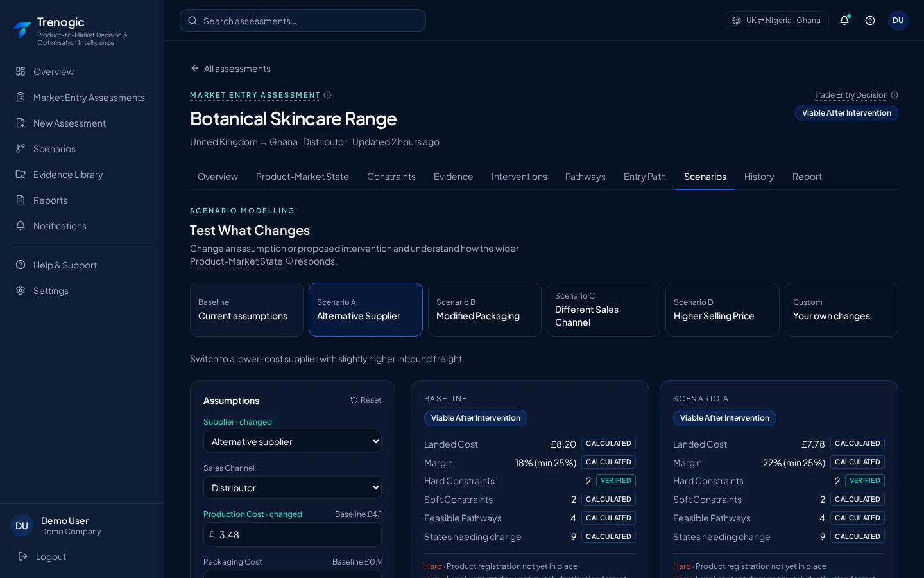Choose the Baseline Current assumptions card
The width and height of the screenshot is (924, 578).
[x=246, y=310]
